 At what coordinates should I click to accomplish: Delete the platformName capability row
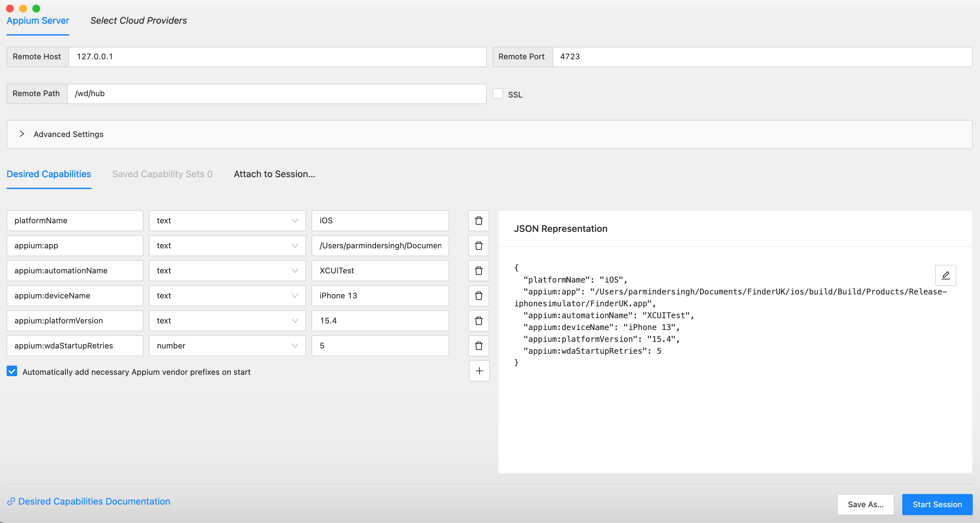click(478, 221)
